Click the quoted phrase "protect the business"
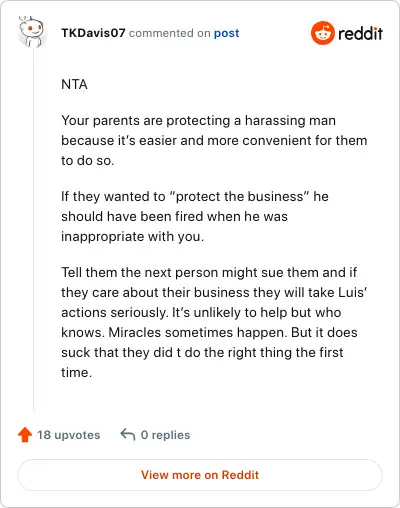The width and height of the screenshot is (400, 508). point(240,196)
